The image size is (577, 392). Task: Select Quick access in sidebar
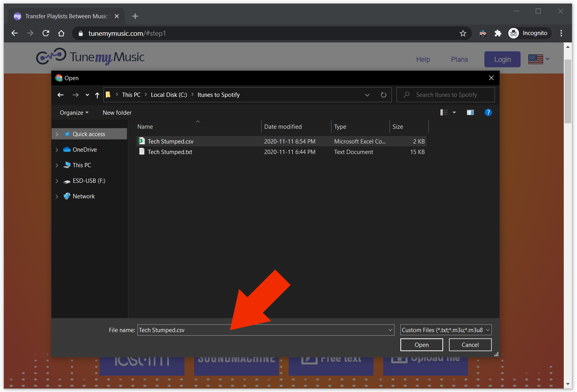click(x=89, y=134)
